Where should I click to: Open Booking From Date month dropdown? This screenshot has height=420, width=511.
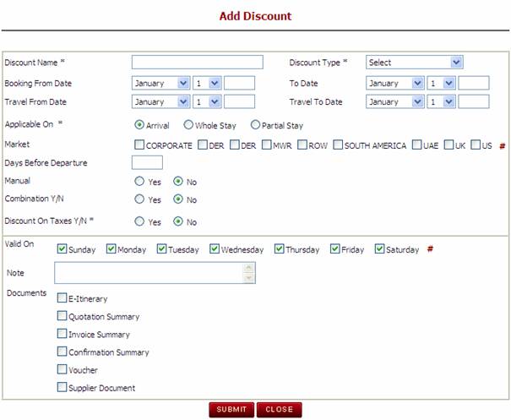(x=160, y=83)
